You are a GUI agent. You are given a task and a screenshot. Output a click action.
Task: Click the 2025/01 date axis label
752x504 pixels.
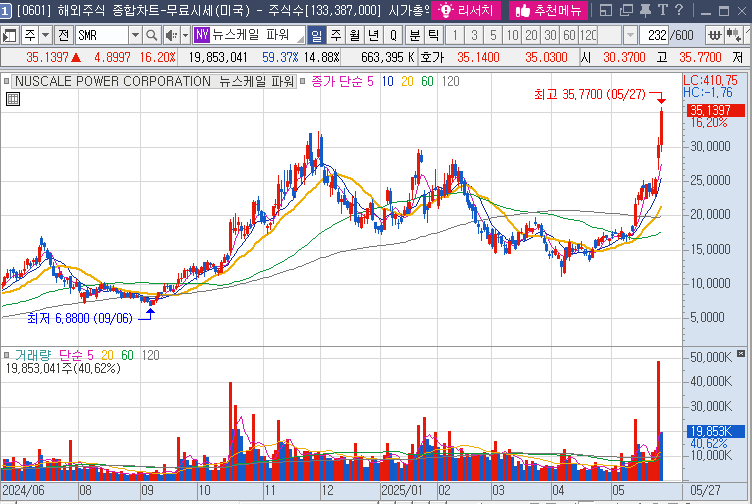point(402,491)
